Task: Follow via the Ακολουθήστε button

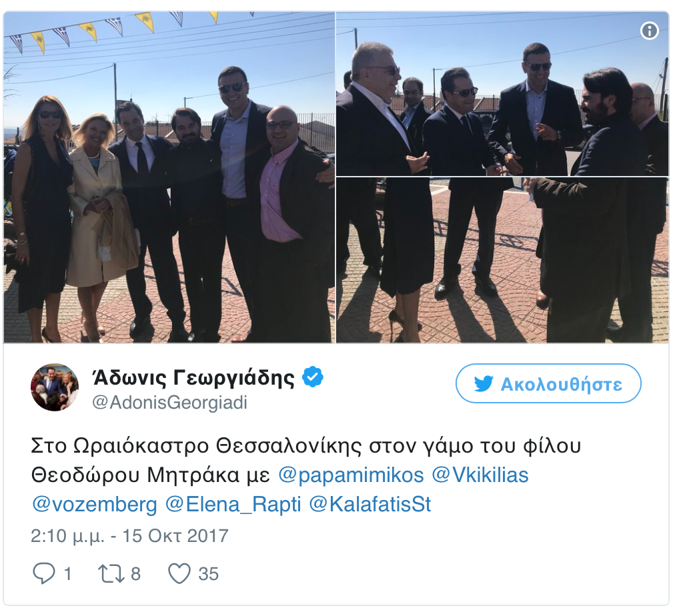Action: pos(548,383)
